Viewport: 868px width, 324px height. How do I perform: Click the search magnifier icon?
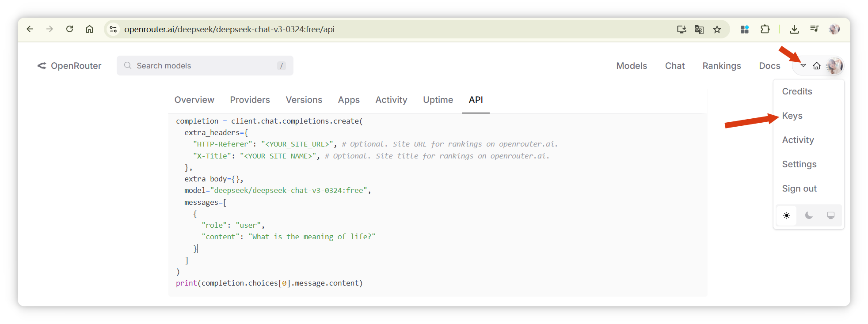point(128,65)
